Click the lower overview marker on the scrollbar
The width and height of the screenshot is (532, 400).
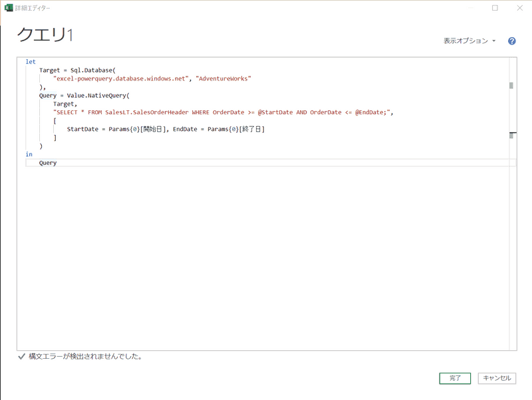click(512, 135)
